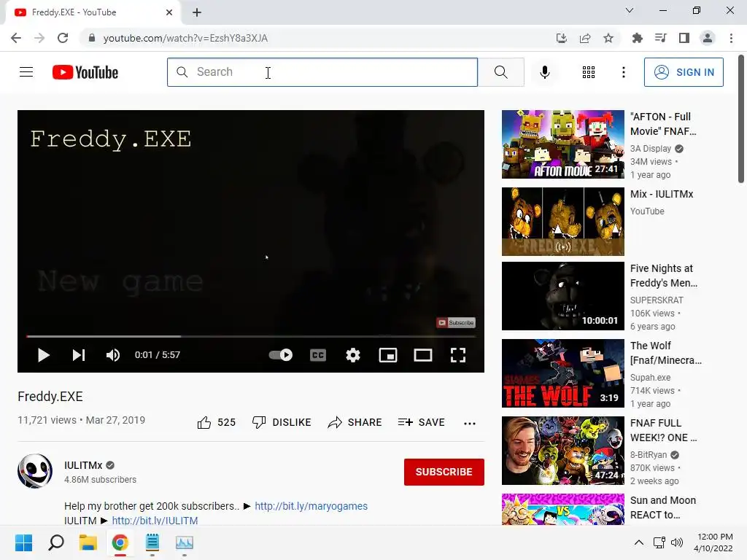Open the YouTube apps grid

589,72
